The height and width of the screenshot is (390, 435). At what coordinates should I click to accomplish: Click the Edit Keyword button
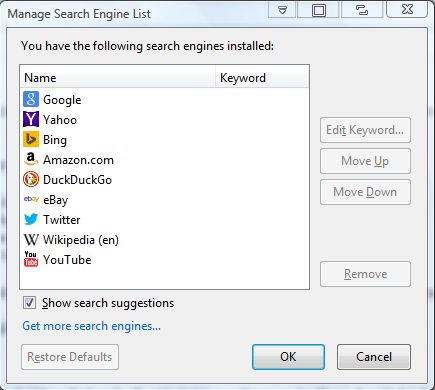pyautogui.click(x=365, y=130)
